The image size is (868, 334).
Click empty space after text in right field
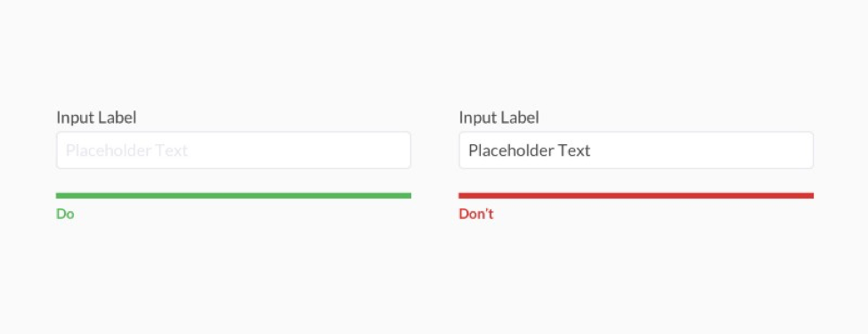click(701, 151)
